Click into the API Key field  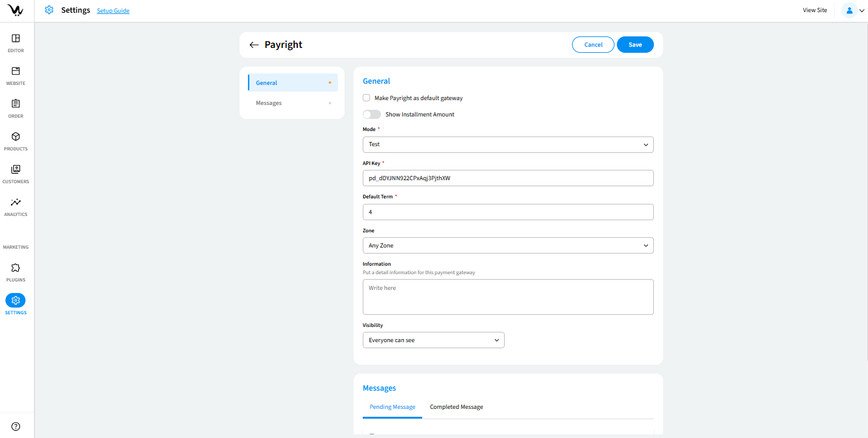pos(508,178)
